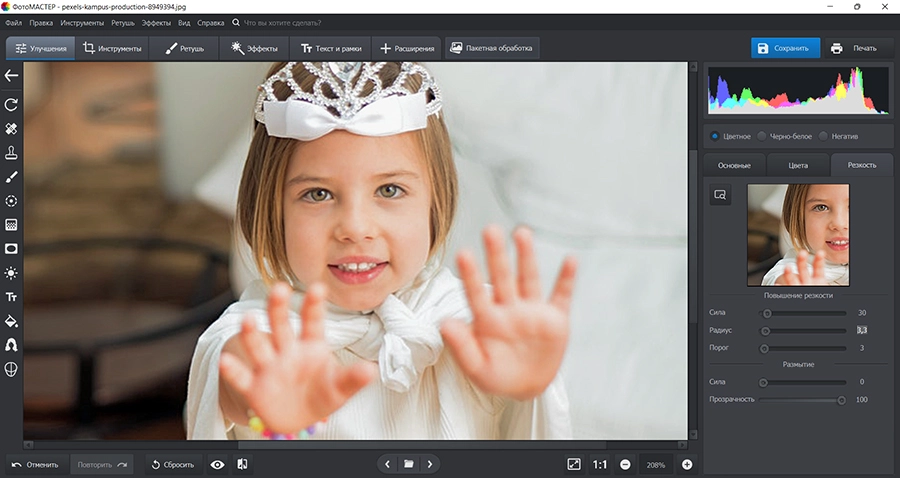Select the rotate tool in left sidebar
The width and height of the screenshot is (900, 478).
click(x=11, y=104)
